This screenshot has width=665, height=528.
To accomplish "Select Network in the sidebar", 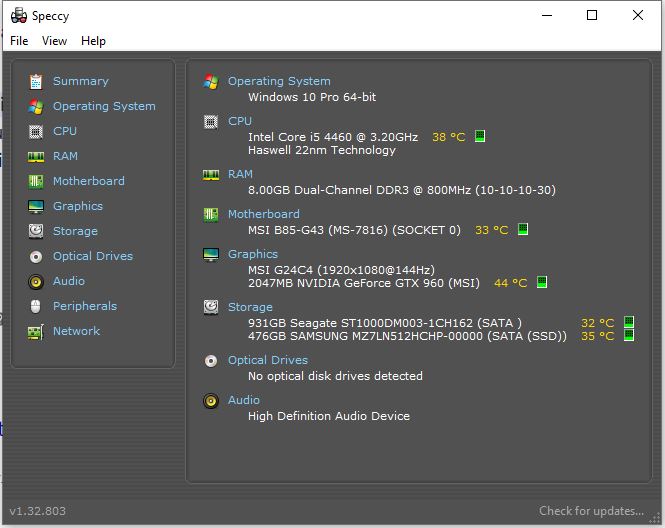I will [76, 331].
